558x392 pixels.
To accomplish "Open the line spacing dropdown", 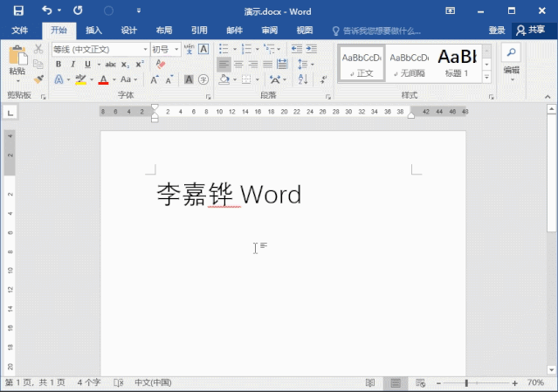I will (306, 65).
